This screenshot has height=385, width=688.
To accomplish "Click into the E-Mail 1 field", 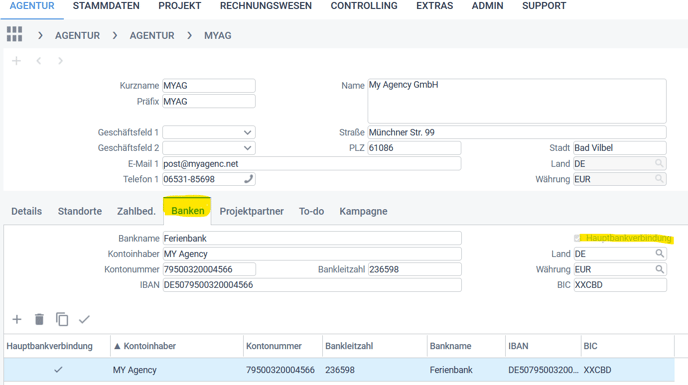I will (x=312, y=164).
